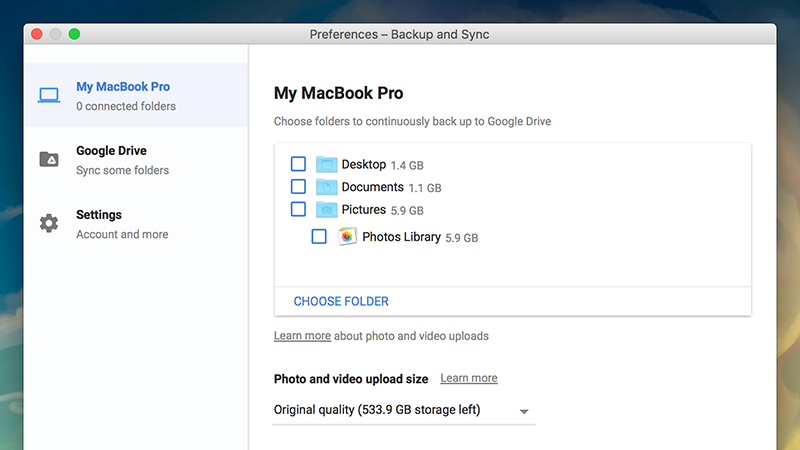Enable backup for the Desktop folder
The image size is (800, 450).
298,164
